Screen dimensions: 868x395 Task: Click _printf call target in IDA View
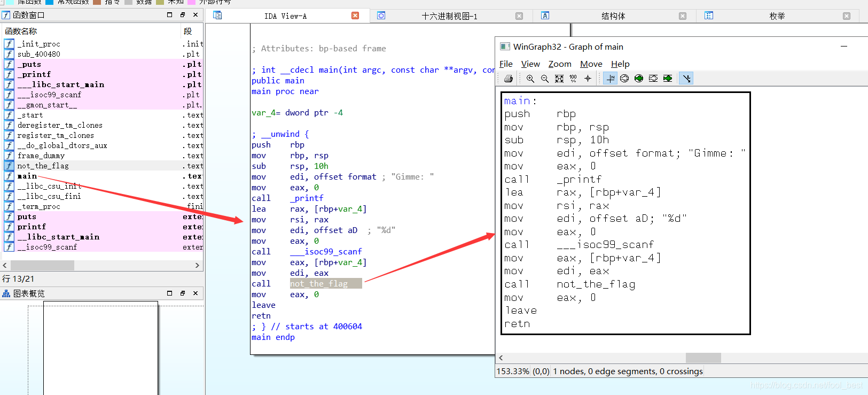tap(307, 198)
